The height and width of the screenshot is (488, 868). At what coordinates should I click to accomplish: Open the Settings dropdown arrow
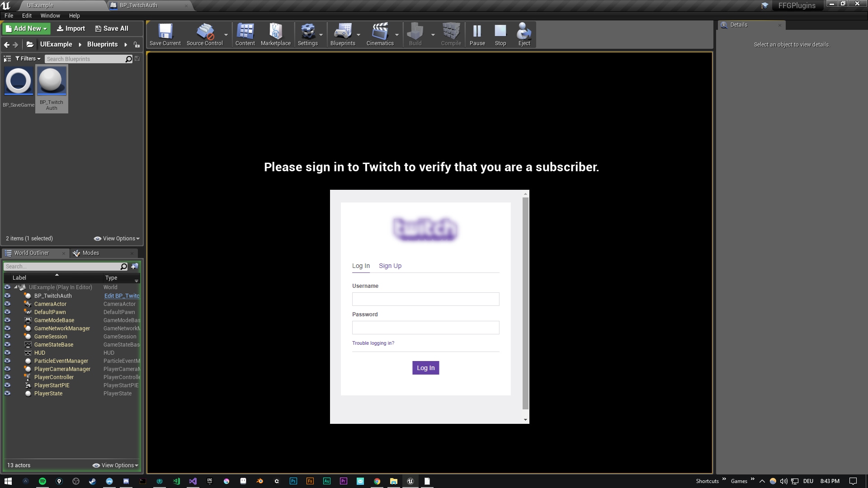(321, 35)
